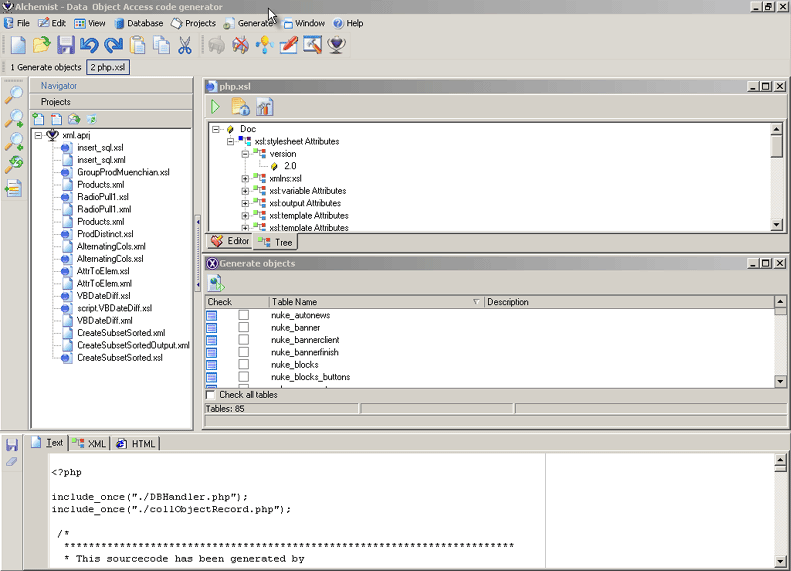Enable the Check all tables checkbox
Image resolution: width=791 pixels, height=571 pixels.
pyautogui.click(x=211, y=394)
